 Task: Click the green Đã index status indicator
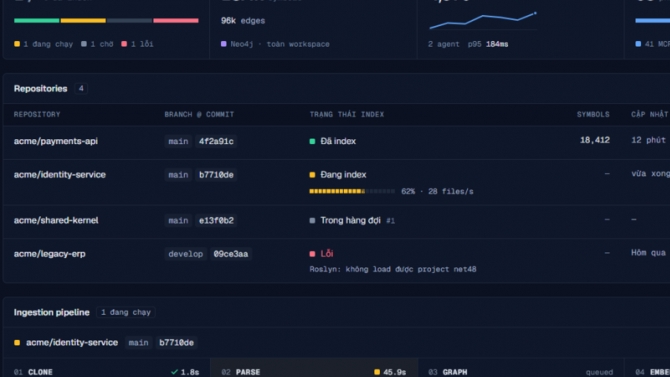click(312, 141)
